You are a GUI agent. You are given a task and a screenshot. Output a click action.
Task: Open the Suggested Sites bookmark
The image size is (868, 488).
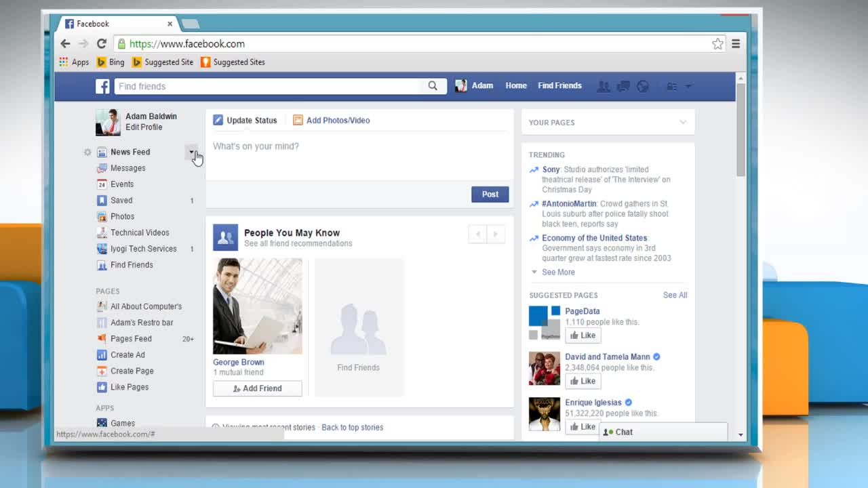(x=233, y=62)
